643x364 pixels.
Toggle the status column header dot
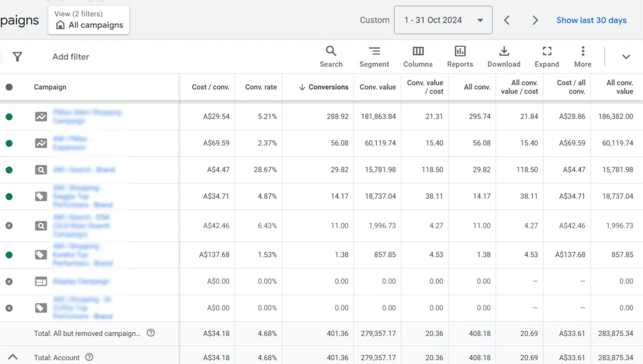pos(9,87)
